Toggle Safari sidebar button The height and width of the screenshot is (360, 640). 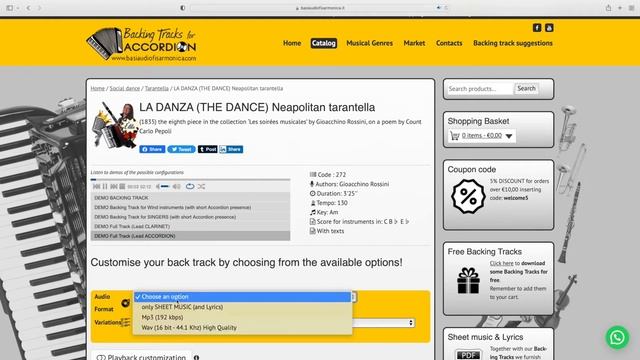[x=9, y=8]
